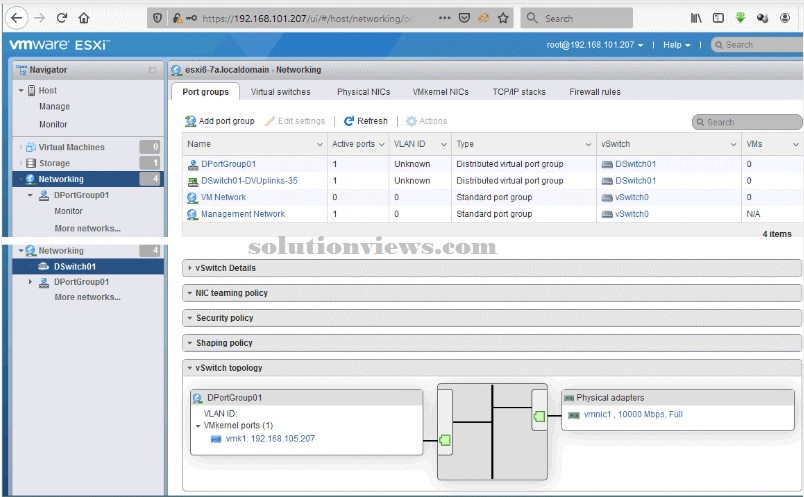Image resolution: width=804 pixels, height=497 pixels.
Task: Bookmark this page with the star icon
Action: coord(504,18)
